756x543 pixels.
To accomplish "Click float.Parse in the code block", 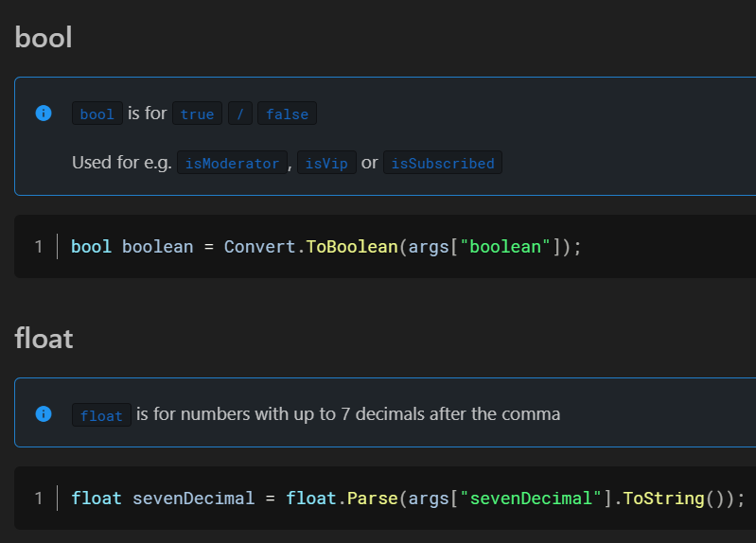I will point(342,499).
